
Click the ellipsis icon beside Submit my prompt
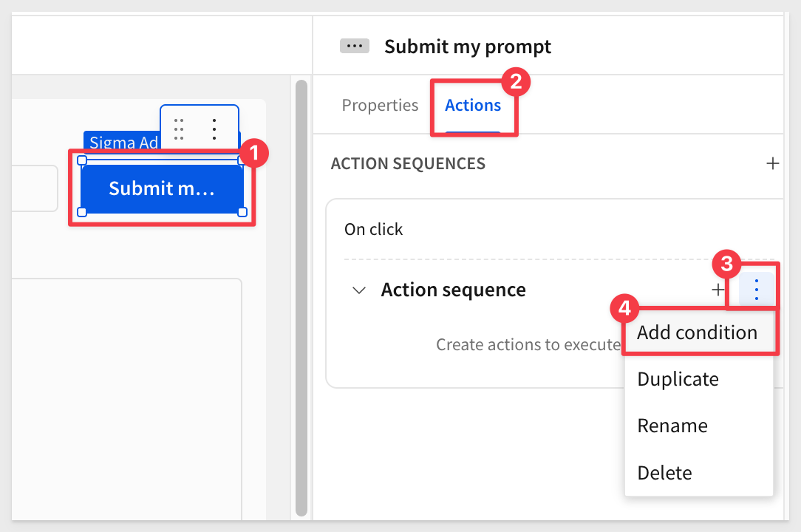[x=355, y=46]
